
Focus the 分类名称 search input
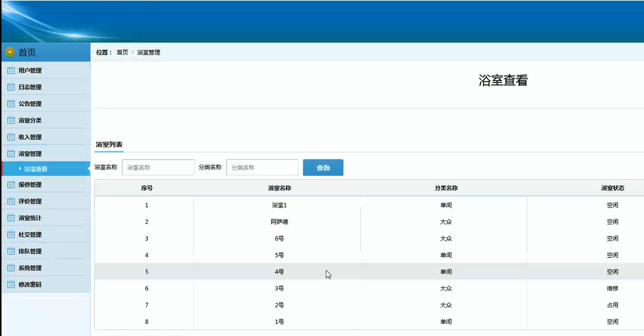coord(263,168)
